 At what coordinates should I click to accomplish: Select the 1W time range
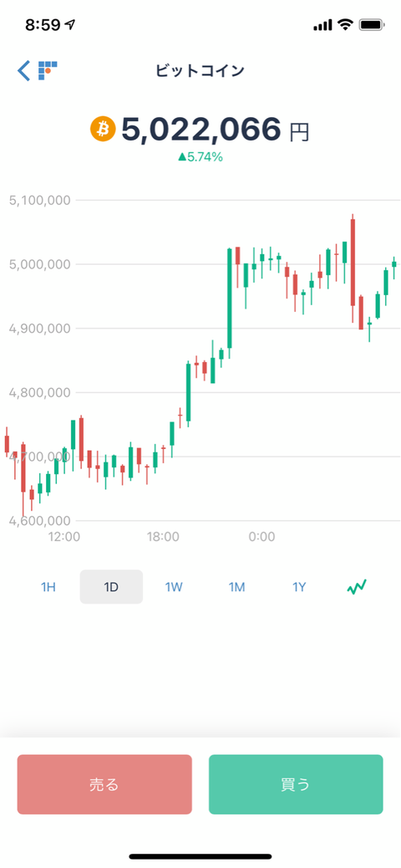coord(174,587)
